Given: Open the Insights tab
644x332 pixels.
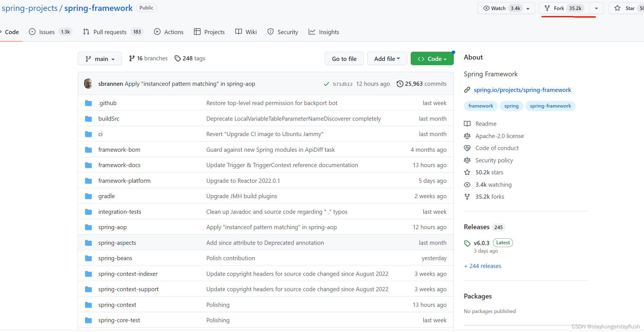Looking at the screenshot, I should click(x=324, y=32).
